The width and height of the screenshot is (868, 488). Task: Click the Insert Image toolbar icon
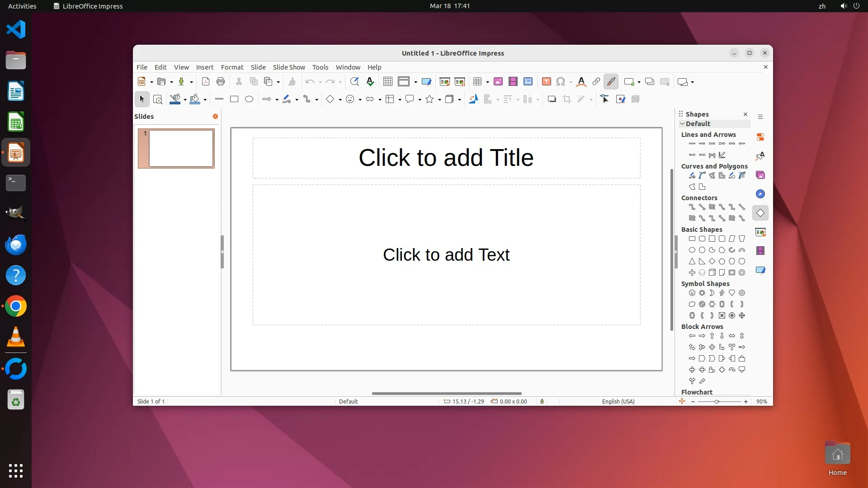[498, 82]
